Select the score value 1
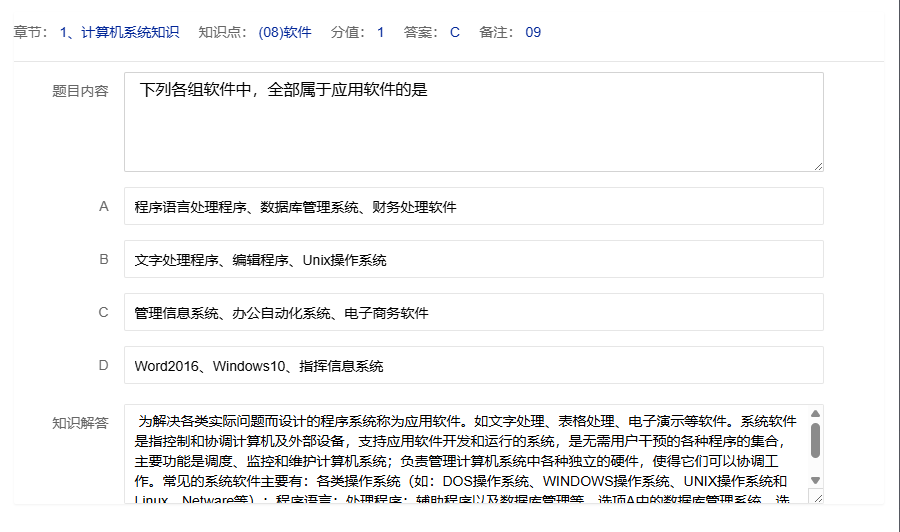 click(380, 32)
